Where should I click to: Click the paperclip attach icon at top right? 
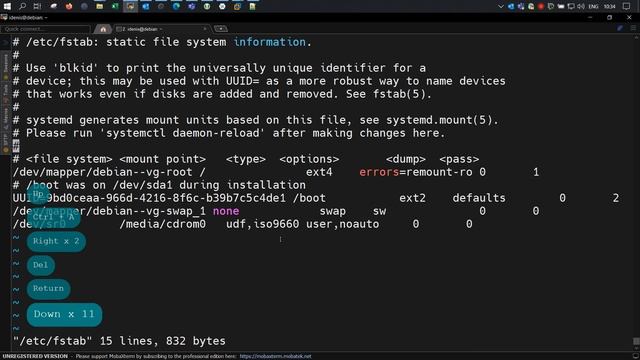(620, 28)
